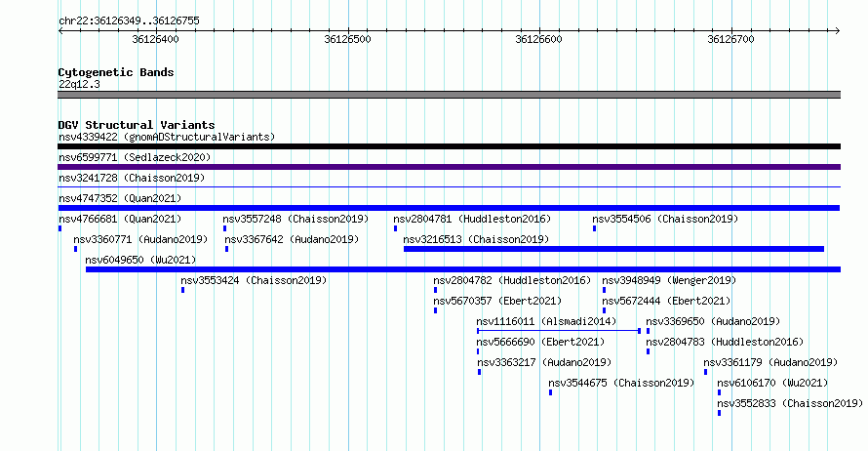Click nsv6049650 Wu2021 variant label

140,260
